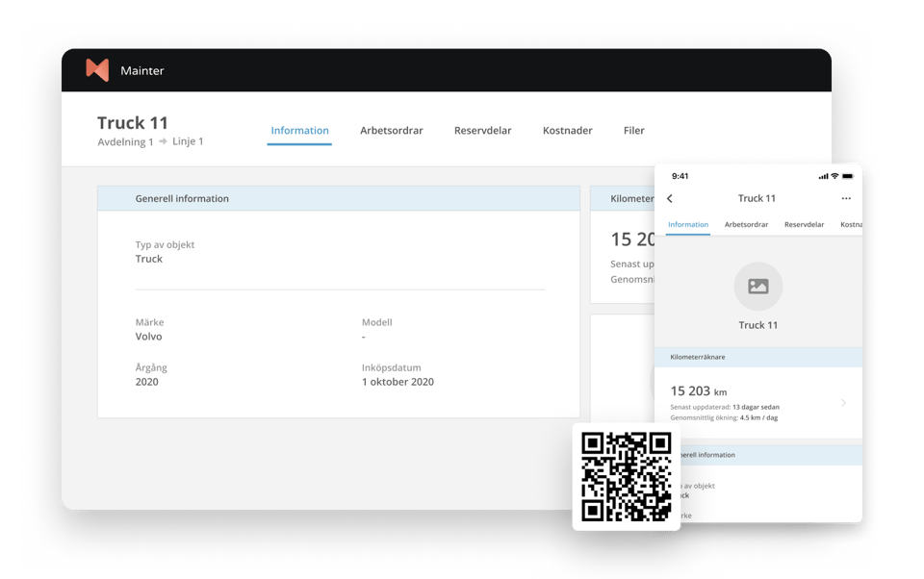The height and width of the screenshot is (579, 924).
Task: Click the Avdelning 1 breadcrumb link
Action: [x=125, y=142]
